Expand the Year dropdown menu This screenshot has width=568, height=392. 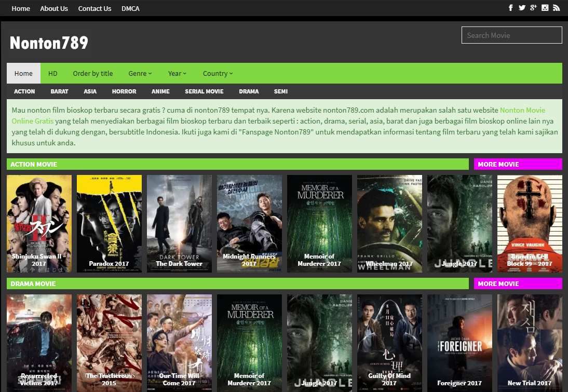click(177, 73)
